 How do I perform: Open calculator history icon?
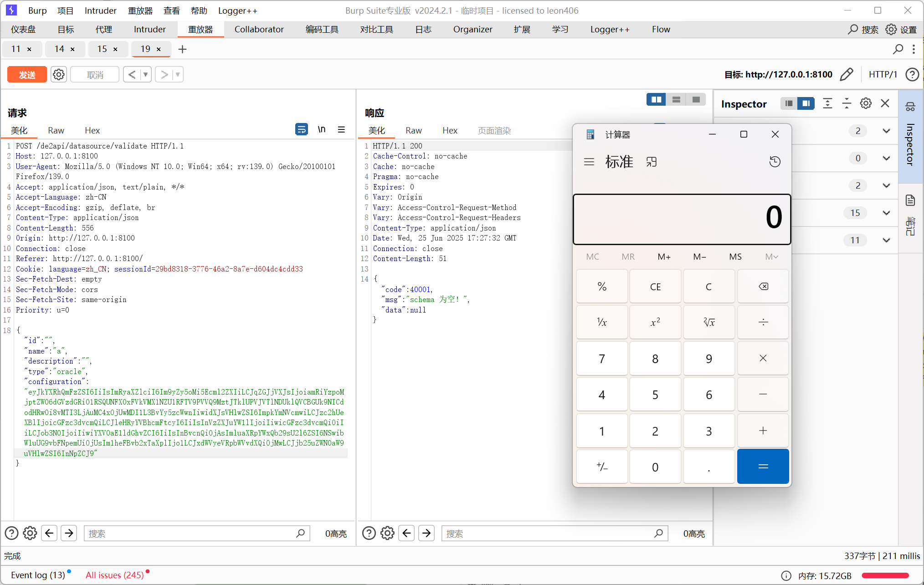(775, 162)
